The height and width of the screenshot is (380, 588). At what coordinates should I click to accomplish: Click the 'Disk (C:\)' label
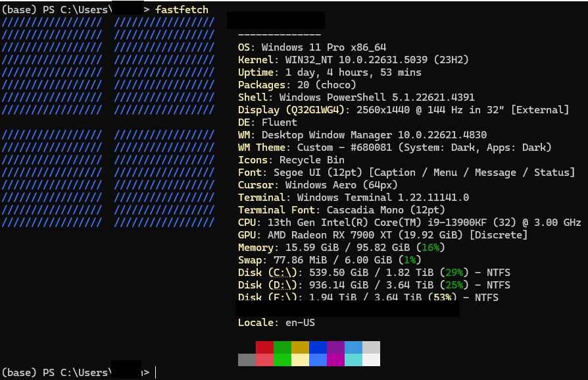point(268,273)
